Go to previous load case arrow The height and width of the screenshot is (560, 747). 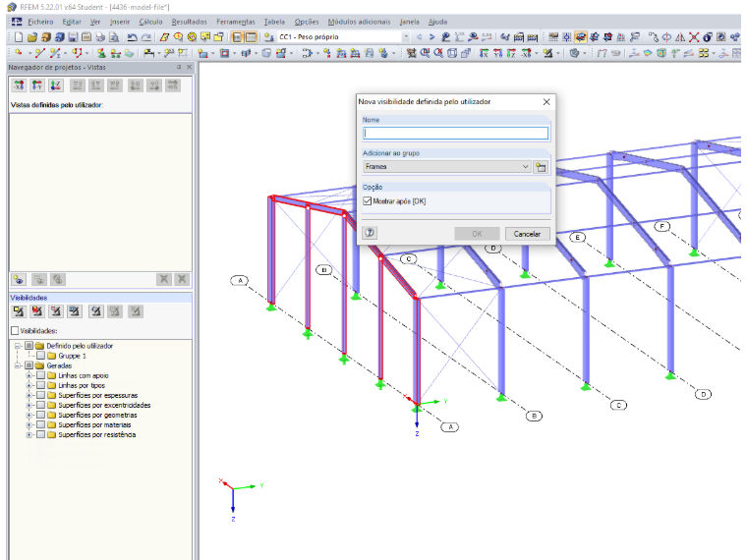point(420,36)
